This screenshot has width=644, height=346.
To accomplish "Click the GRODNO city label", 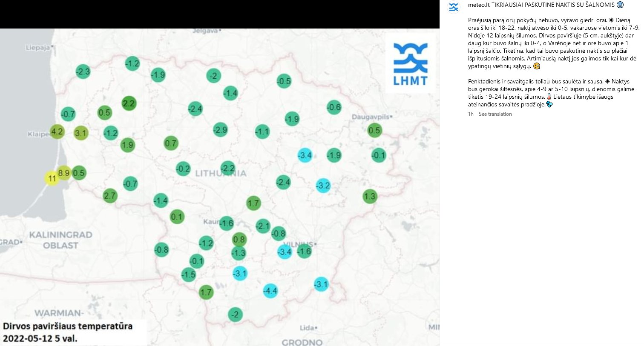I will (x=302, y=342).
